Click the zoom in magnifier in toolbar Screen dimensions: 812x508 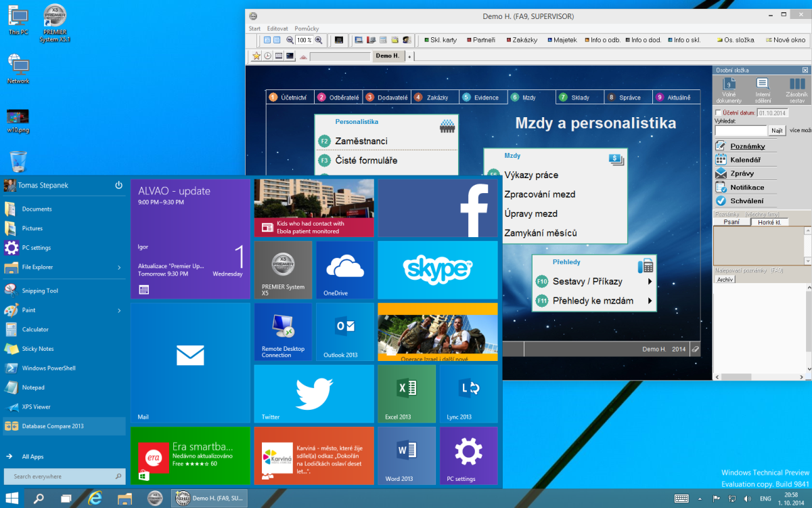[319, 40]
